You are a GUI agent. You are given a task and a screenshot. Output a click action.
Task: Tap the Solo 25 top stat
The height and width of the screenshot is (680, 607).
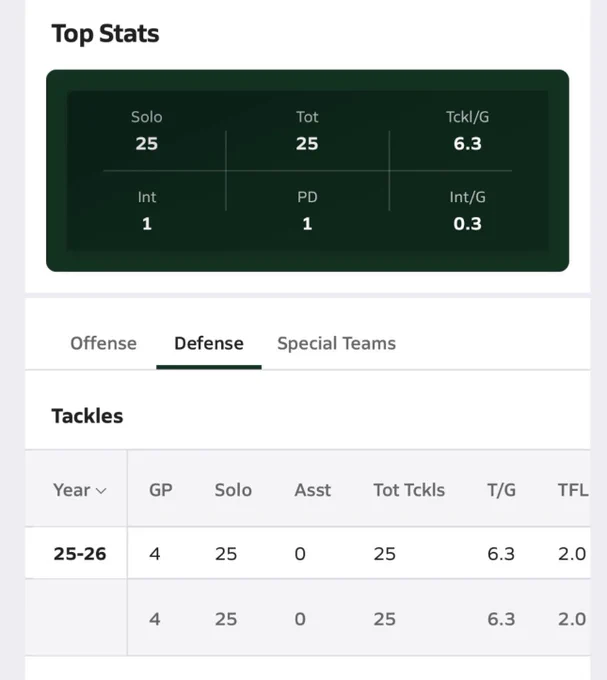coord(147,130)
